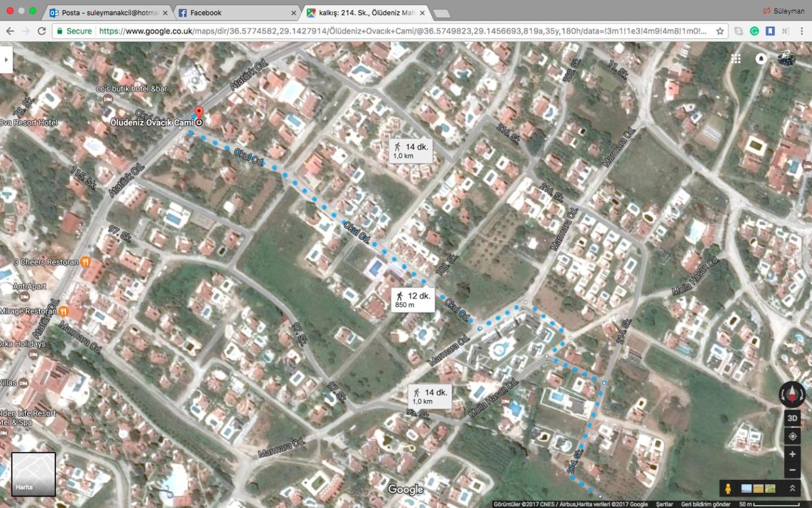The height and width of the screenshot is (508, 812).
Task: Click the compass to reset north
Action: (792, 394)
